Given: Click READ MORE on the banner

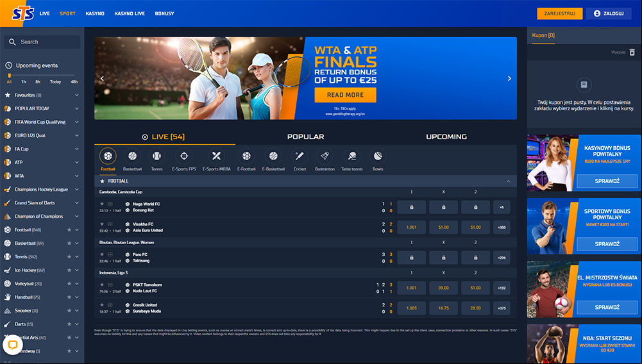Looking at the screenshot, I should coord(345,95).
